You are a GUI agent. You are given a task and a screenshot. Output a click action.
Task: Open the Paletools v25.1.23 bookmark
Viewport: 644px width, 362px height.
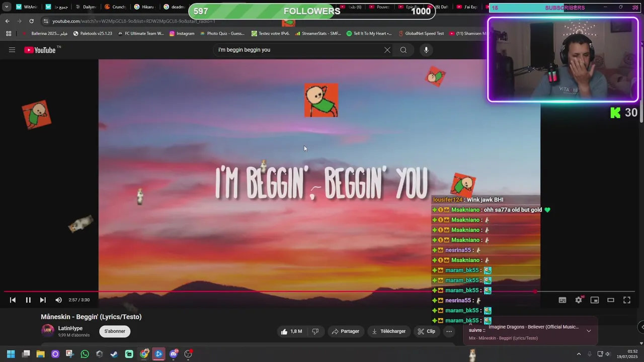[93, 34]
